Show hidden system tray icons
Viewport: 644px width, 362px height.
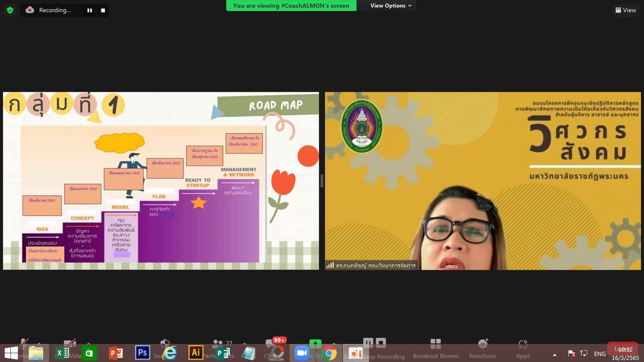pos(555,355)
